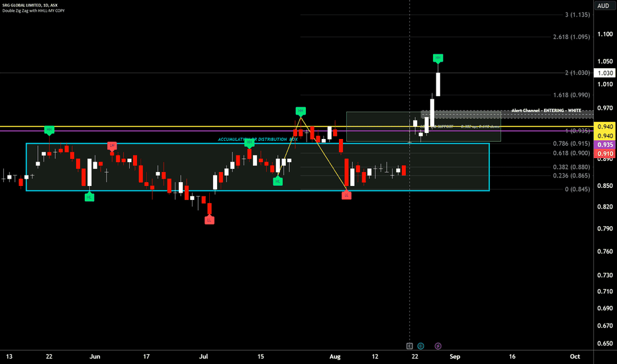Select the Alert Channel - ENTERING - WHITE label
This screenshot has width=617, height=364.
[x=546, y=111]
